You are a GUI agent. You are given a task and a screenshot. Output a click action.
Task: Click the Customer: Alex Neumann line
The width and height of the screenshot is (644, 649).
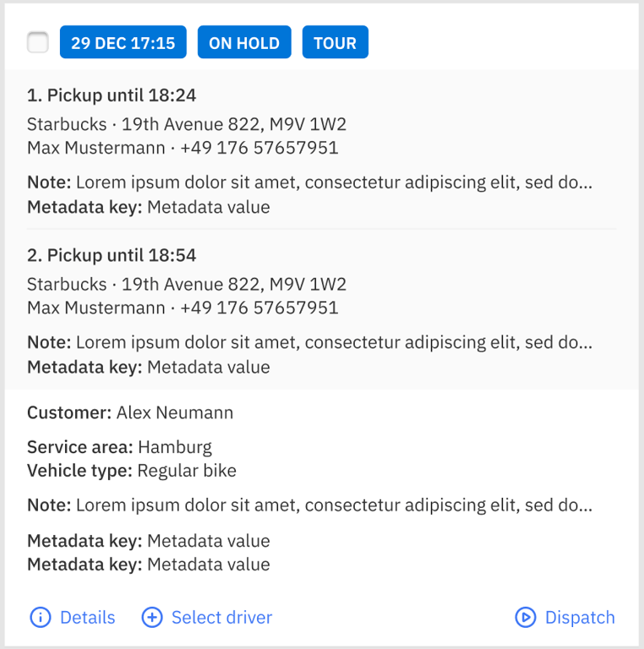point(130,412)
